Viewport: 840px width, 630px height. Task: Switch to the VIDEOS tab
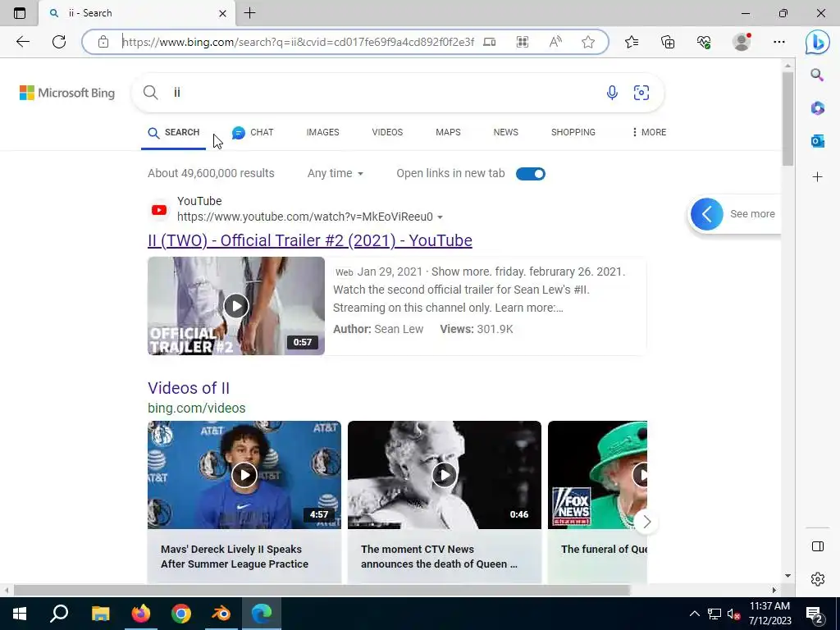[x=387, y=132]
